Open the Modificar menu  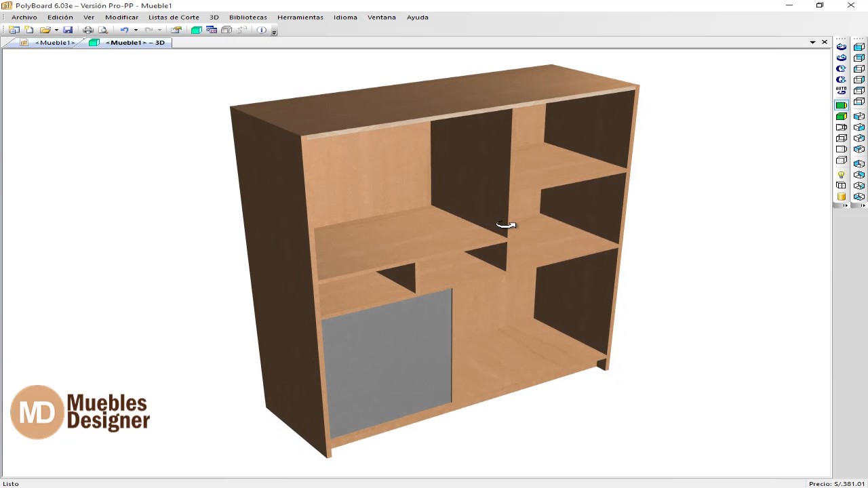click(x=121, y=17)
